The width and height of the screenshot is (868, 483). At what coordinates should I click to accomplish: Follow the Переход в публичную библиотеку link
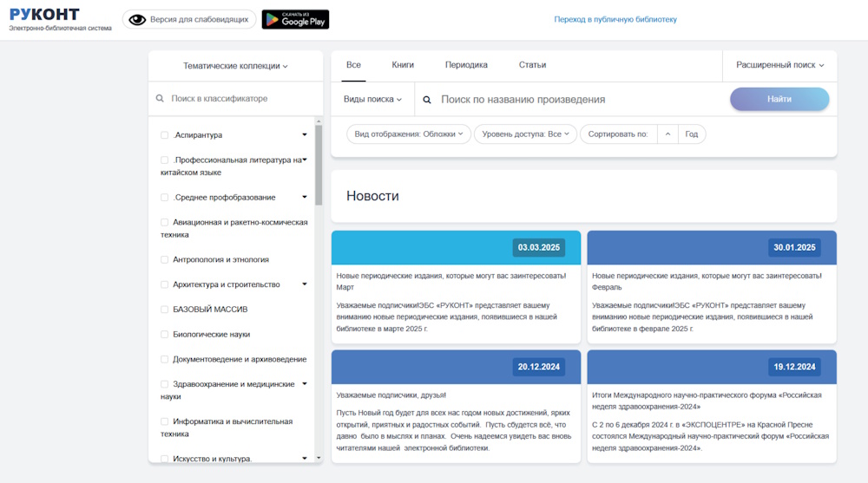[615, 19]
